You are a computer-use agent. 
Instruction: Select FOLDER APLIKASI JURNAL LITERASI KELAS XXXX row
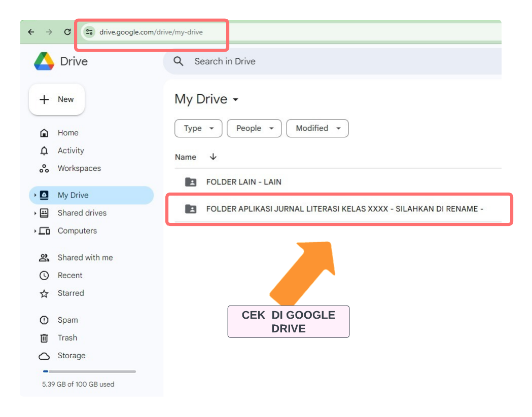(338, 209)
